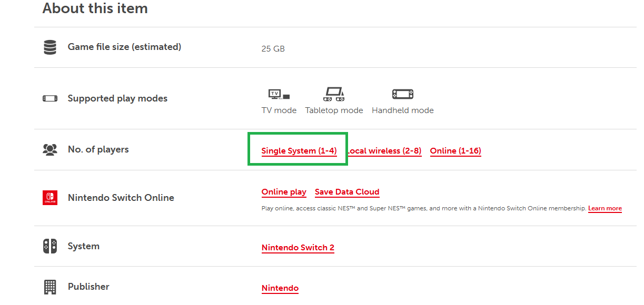This screenshot has height=305, width=644.
Task: Click the Game file size disk icon
Action: tap(50, 47)
